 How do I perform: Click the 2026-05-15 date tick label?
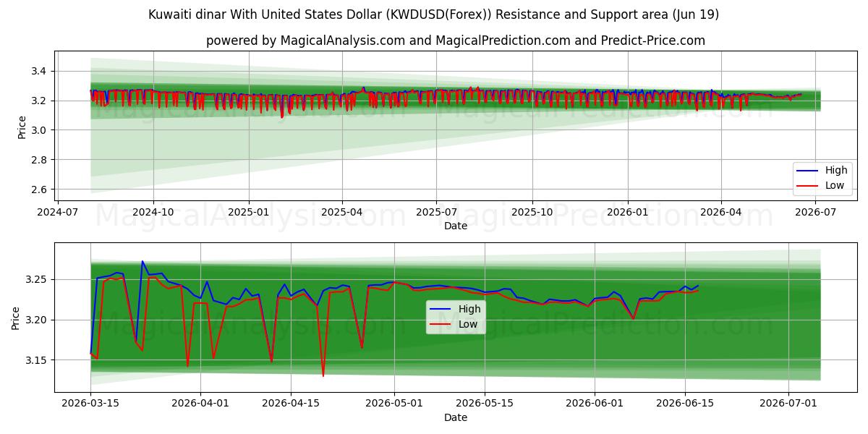485,404
